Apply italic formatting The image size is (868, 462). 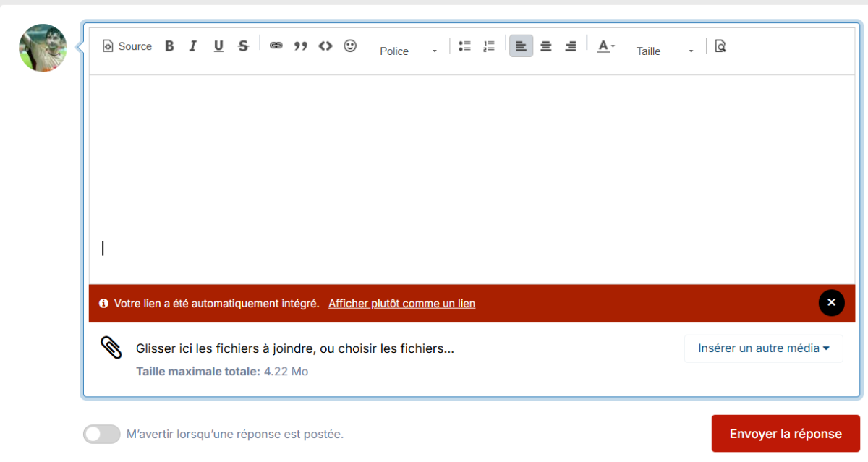pos(193,46)
